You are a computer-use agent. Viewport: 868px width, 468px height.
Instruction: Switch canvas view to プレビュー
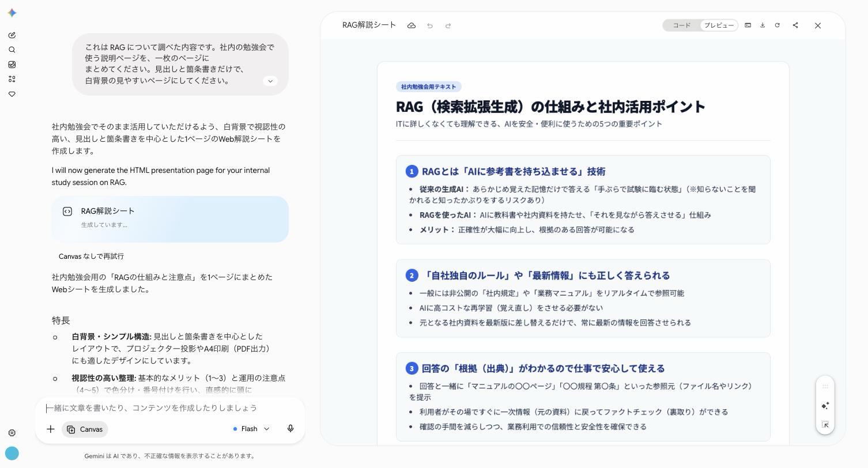[x=719, y=25]
